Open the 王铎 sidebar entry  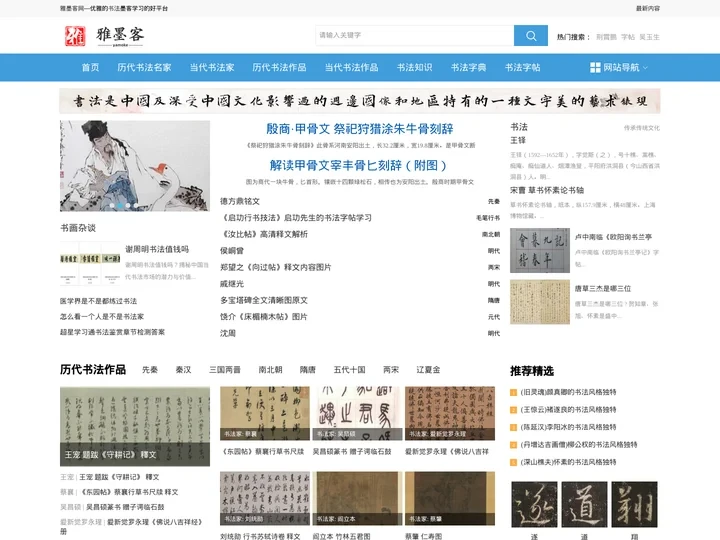click(x=518, y=141)
